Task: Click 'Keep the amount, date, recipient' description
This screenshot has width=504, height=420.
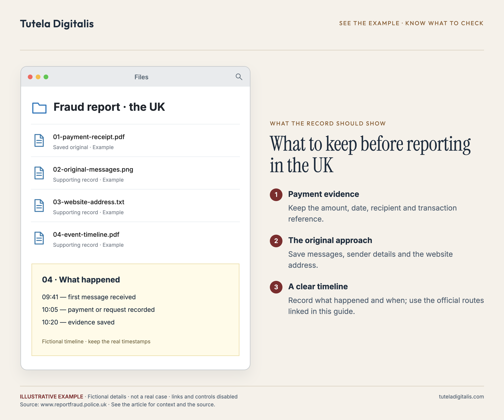Action: point(372,213)
